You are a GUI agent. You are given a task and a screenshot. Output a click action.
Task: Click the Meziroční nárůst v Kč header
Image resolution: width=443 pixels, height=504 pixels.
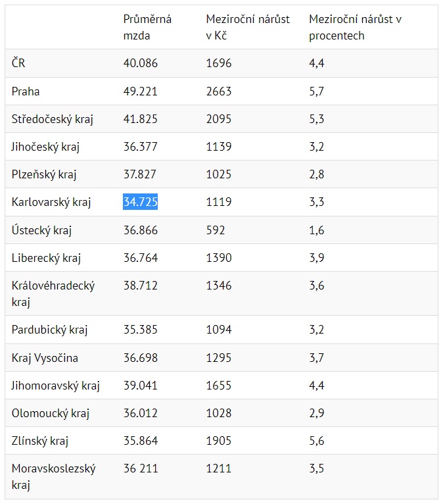(x=248, y=27)
